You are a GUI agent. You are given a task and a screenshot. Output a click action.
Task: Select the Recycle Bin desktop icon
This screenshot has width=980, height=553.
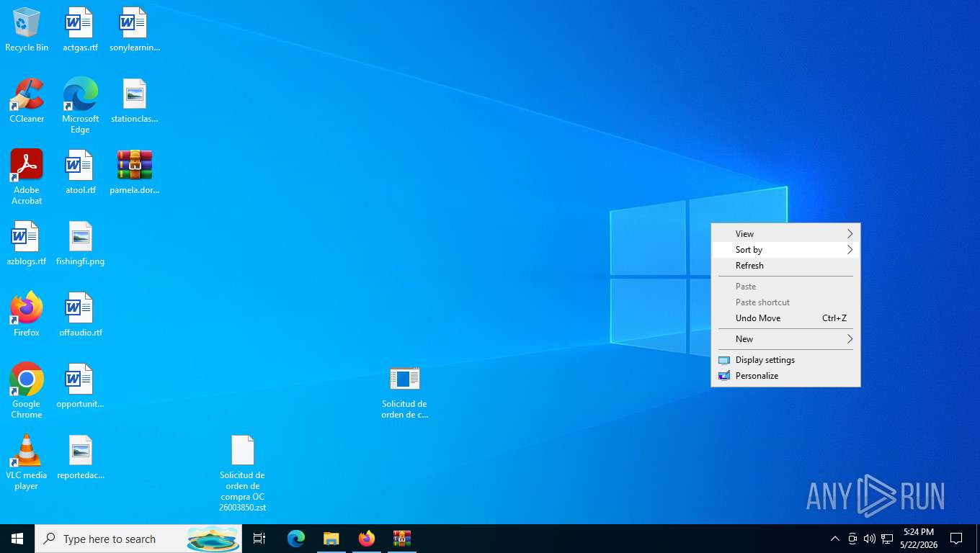(x=27, y=30)
